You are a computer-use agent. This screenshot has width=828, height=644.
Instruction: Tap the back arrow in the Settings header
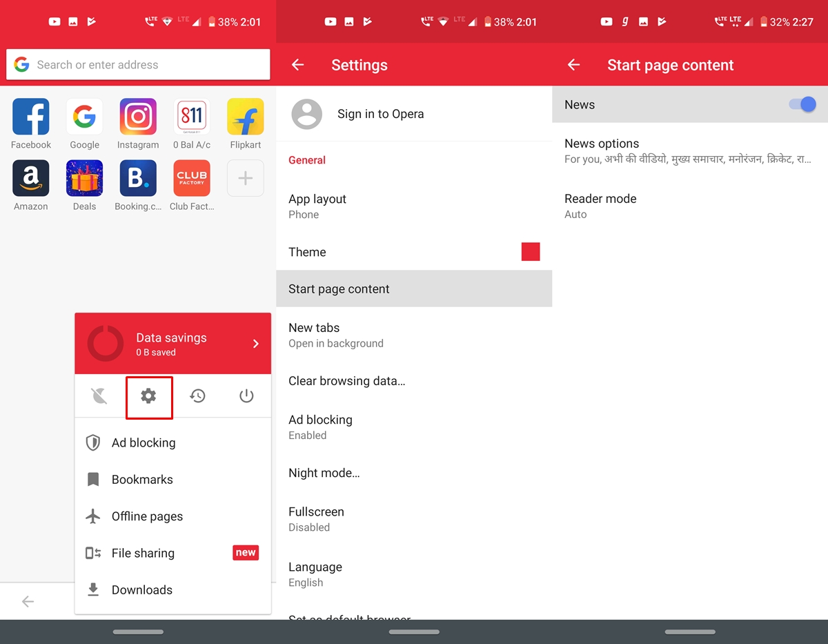298,65
